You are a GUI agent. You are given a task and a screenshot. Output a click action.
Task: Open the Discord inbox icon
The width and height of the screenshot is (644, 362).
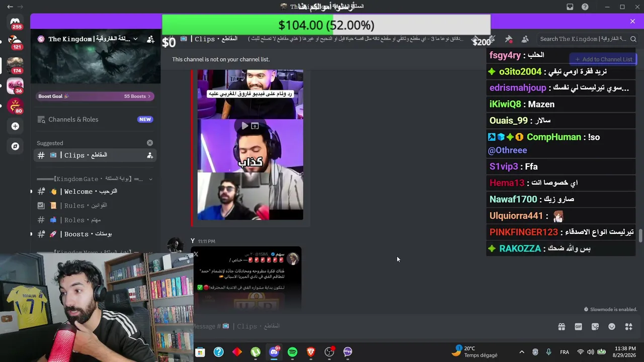570,7
